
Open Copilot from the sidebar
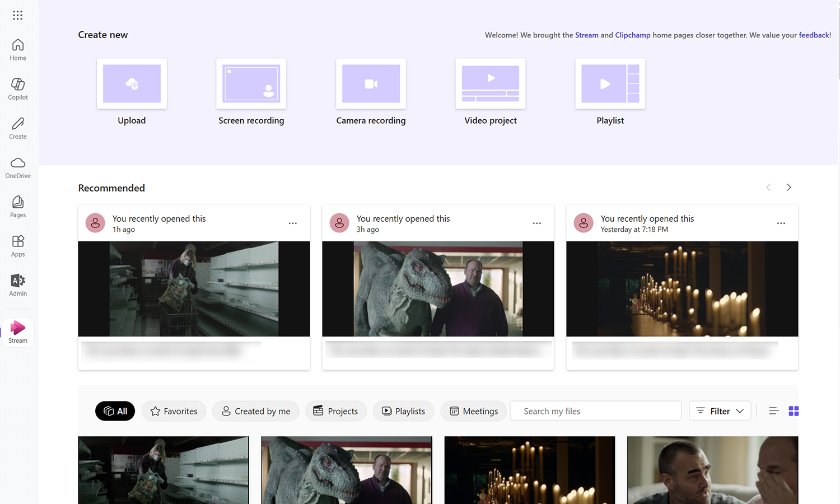click(18, 89)
